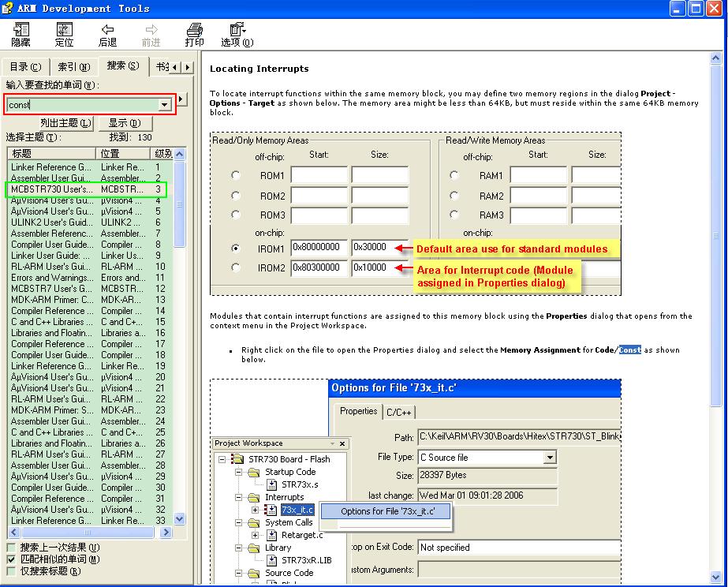Image resolution: width=728 pixels, height=587 pixels.
Task: Go forward with the 前进 icon
Action: point(151,35)
